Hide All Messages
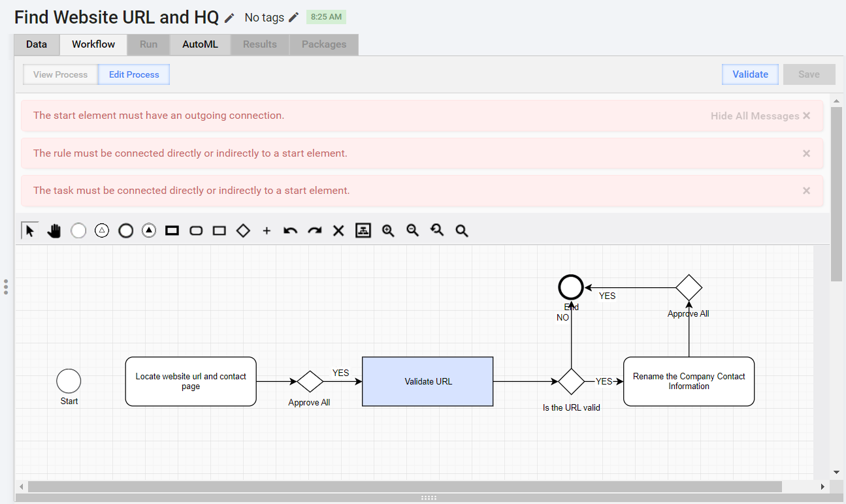Image resolution: width=846 pixels, height=504 pixels. pos(761,116)
